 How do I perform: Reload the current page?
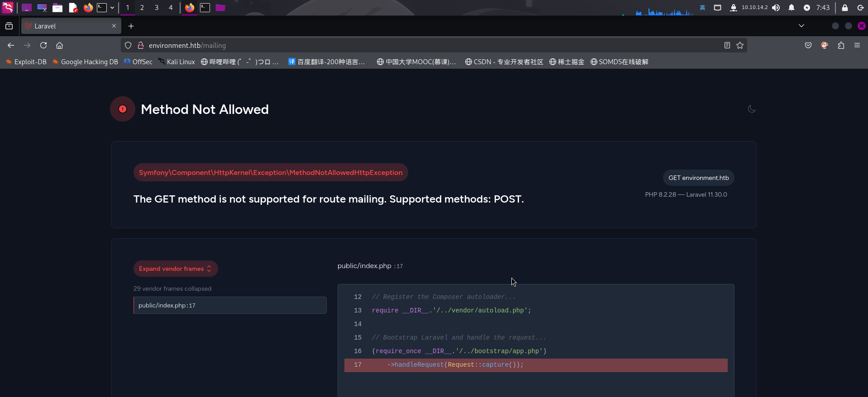click(x=43, y=45)
